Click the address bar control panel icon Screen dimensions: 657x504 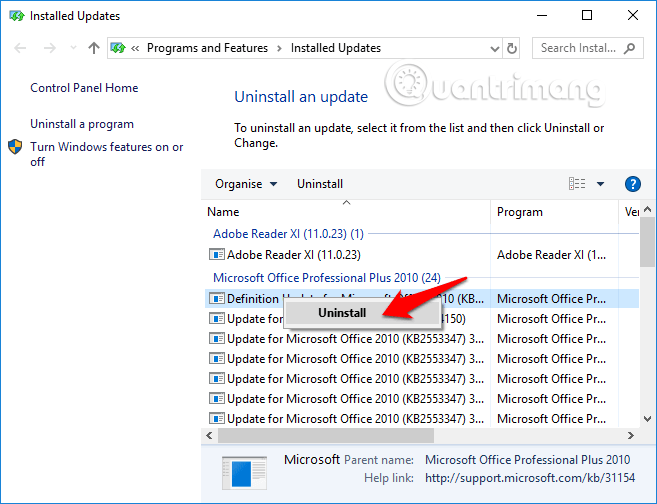[x=118, y=48]
